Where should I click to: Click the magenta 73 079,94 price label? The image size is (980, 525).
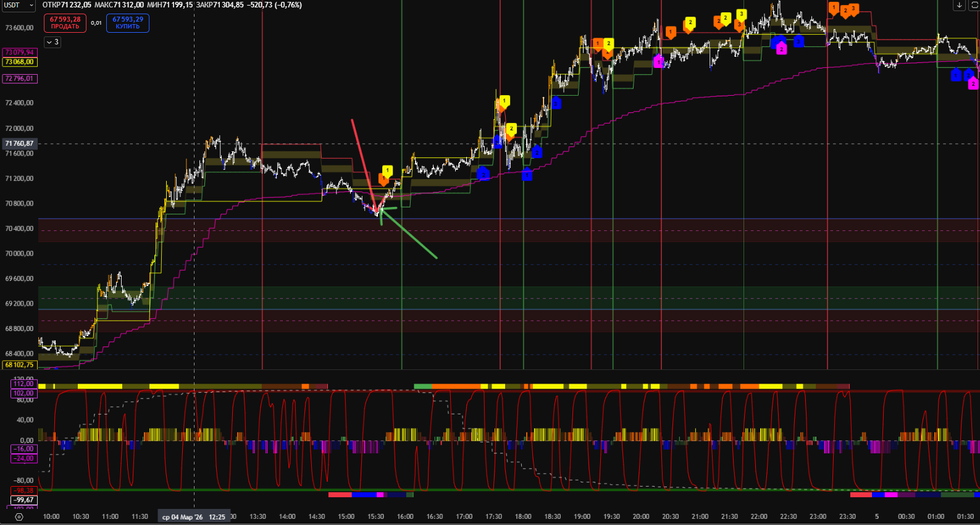coord(20,52)
